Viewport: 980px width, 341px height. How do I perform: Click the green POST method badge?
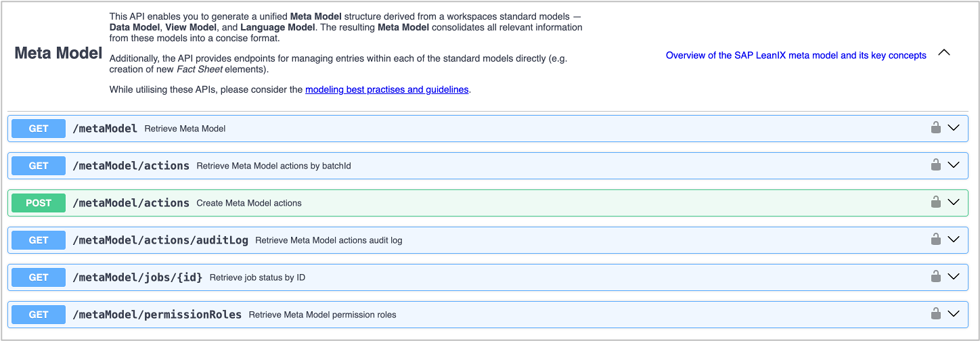(39, 203)
